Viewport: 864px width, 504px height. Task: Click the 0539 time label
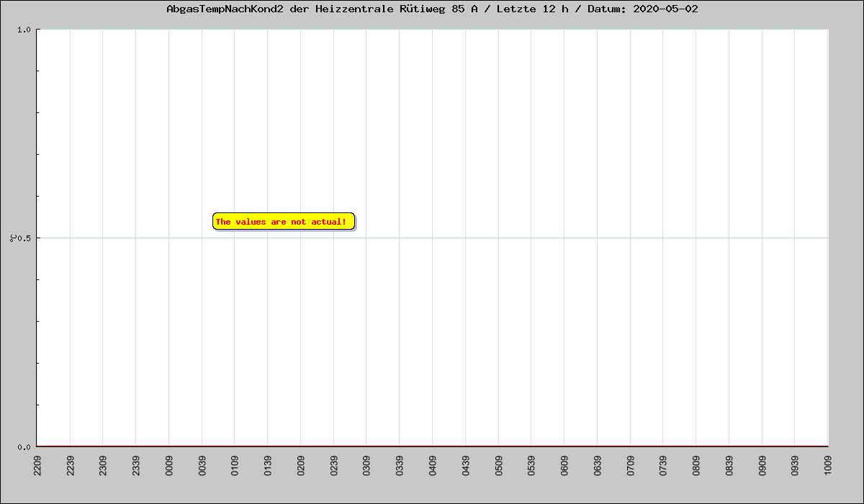pyautogui.click(x=531, y=466)
